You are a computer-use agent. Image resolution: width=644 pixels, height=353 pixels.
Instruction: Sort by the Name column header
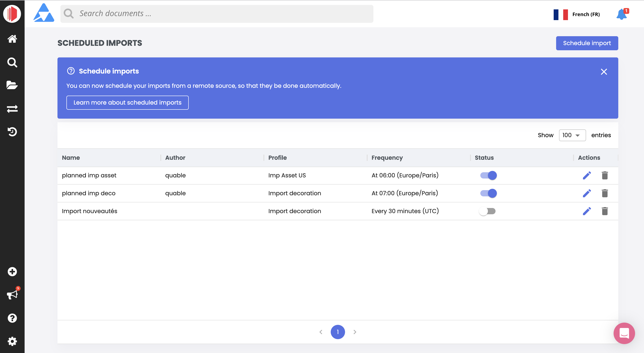[71, 158]
